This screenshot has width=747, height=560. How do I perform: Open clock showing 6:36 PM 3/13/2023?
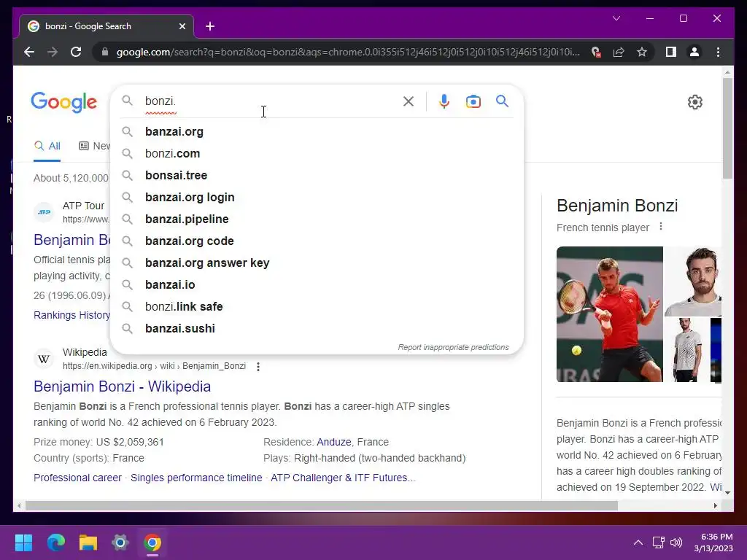pyautogui.click(x=713, y=542)
